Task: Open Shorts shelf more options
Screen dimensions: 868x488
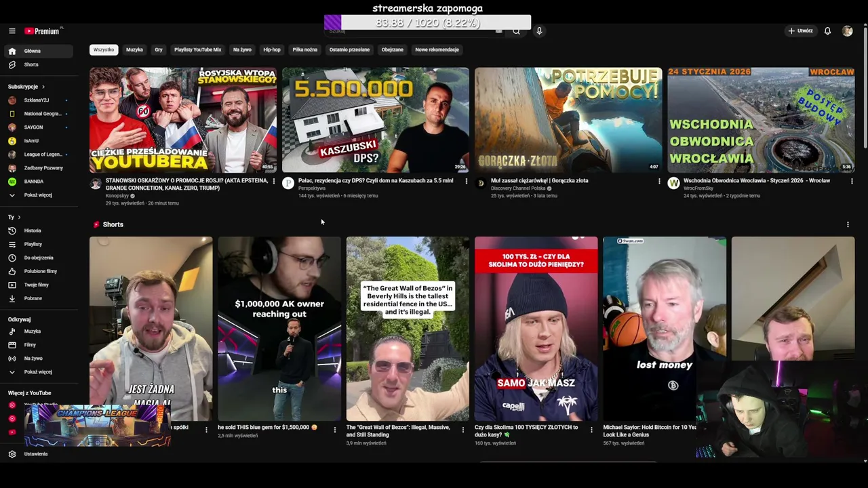Action: pyautogui.click(x=848, y=224)
